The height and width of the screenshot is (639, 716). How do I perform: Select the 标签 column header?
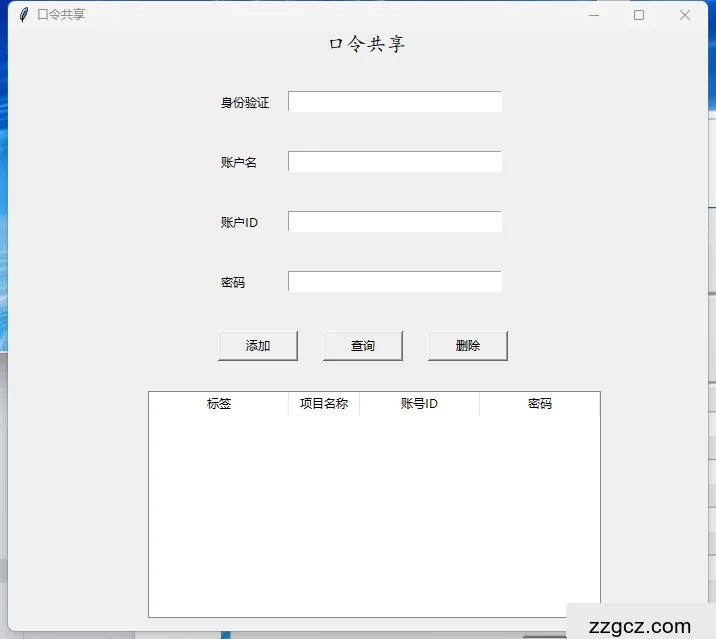(x=219, y=404)
